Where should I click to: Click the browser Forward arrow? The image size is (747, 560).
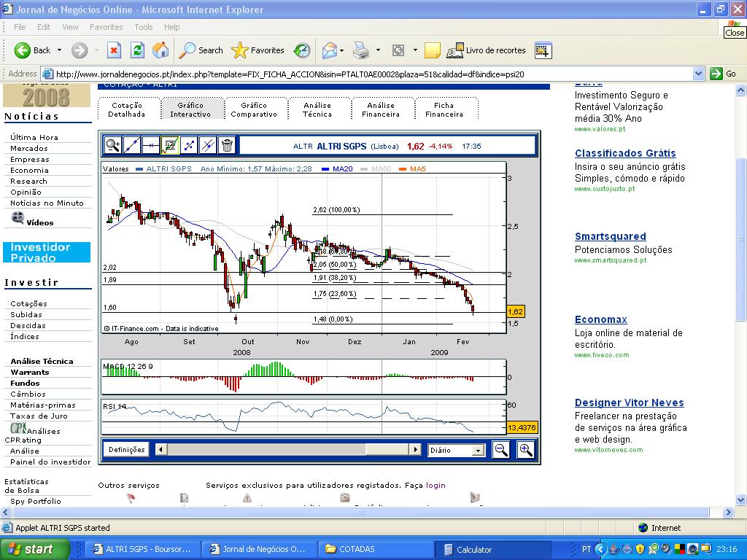pyautogui.click(x=80, y=50)
